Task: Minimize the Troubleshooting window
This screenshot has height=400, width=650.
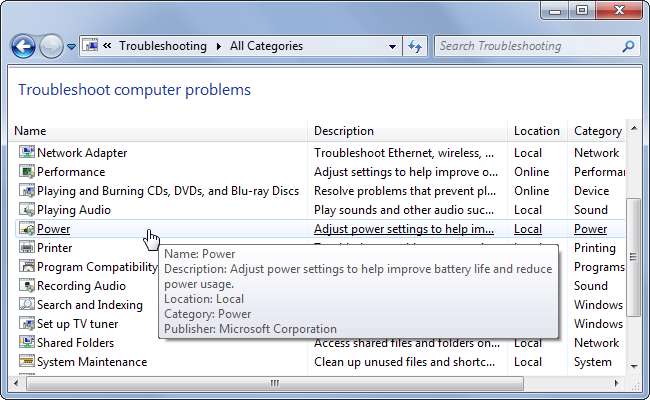Action: tap(555, 10)
